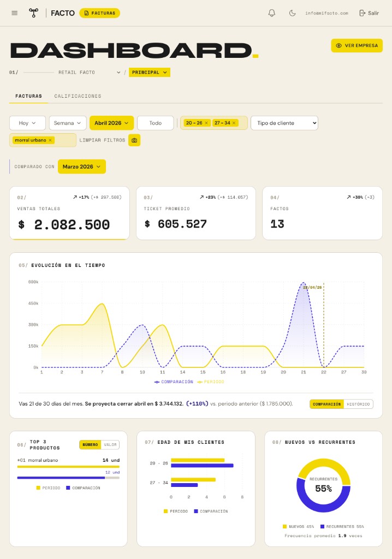Click Periodo legend swatch in Top 3 Productos
392x559 pixels.
(38, 487)
